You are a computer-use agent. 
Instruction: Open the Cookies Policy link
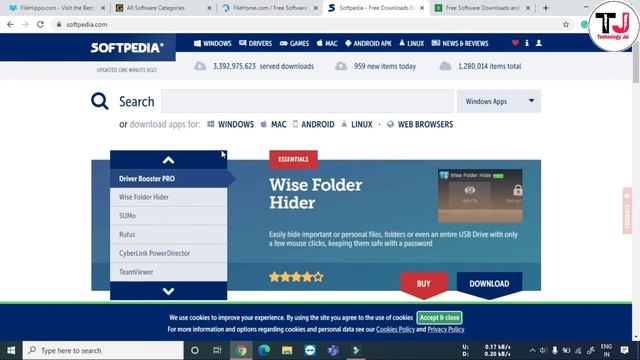tap(395, 329)
